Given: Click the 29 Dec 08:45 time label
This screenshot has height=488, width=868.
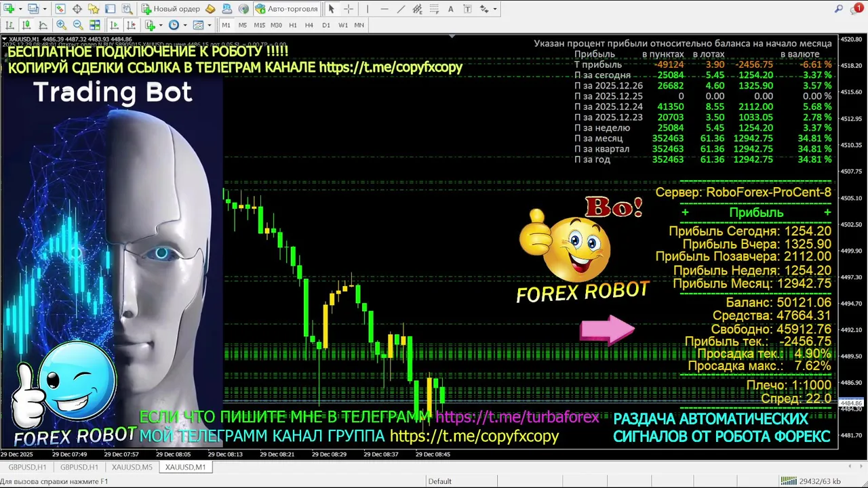Looking at the screenshot, I should click(x=433, y=454).
